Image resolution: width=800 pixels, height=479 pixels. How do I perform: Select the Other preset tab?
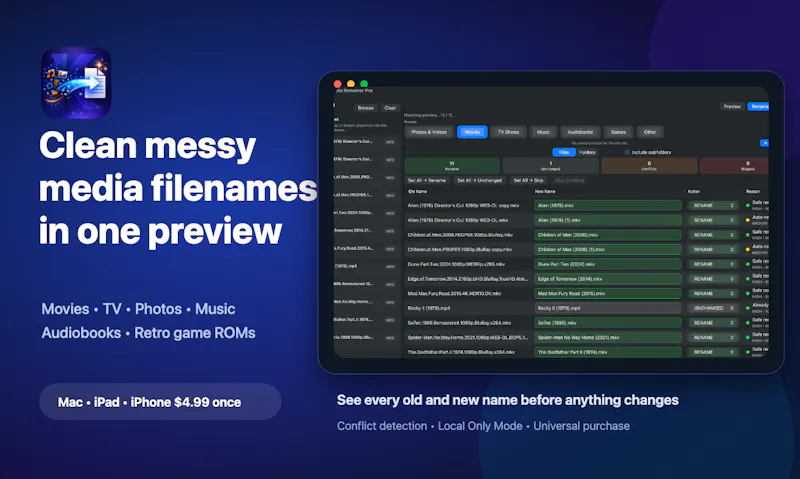coord(650,132)
